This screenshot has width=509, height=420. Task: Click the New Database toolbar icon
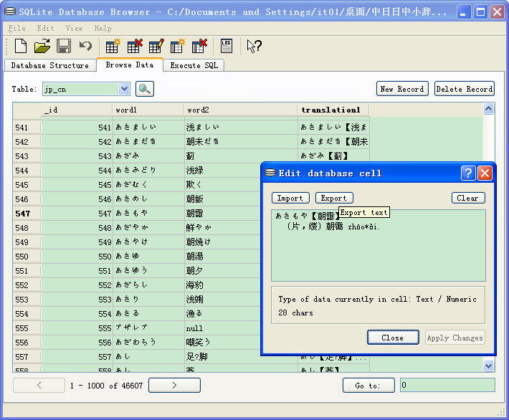click(x=21, y=46)
